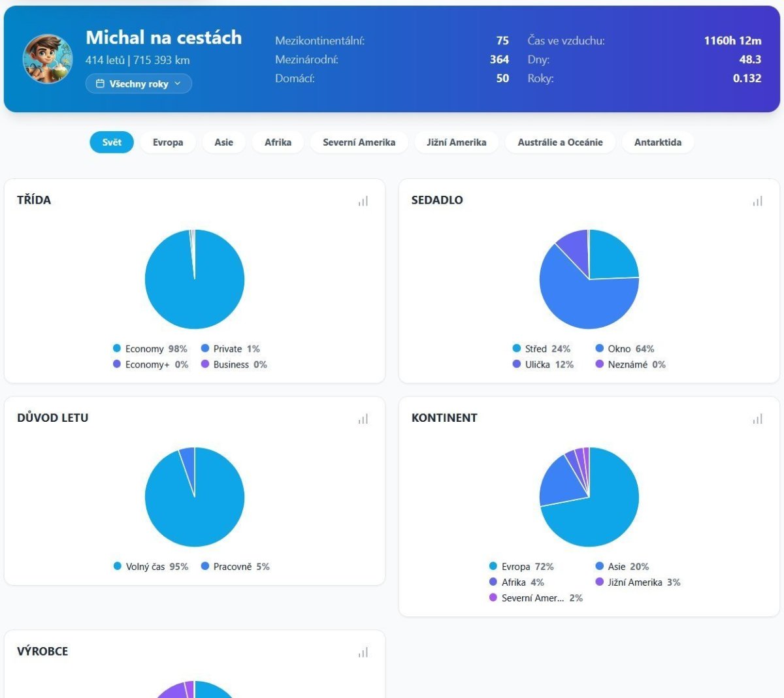Click the profile avatar of Michal

48,59
